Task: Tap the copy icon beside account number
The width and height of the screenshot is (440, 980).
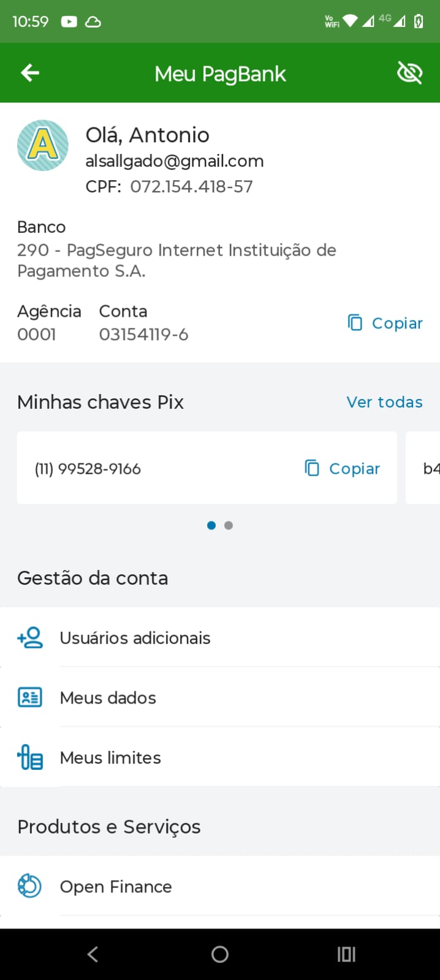Action: 355,322
